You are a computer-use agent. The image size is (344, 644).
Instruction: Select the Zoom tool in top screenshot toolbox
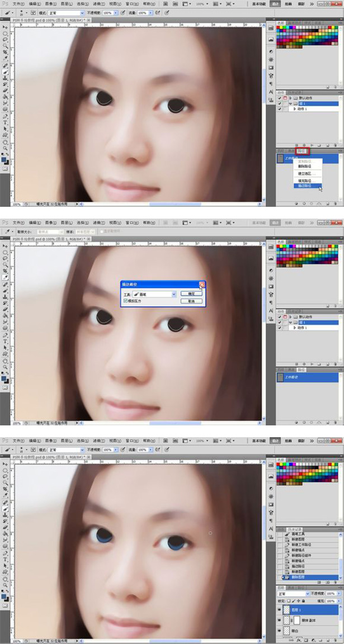[6, 148]
